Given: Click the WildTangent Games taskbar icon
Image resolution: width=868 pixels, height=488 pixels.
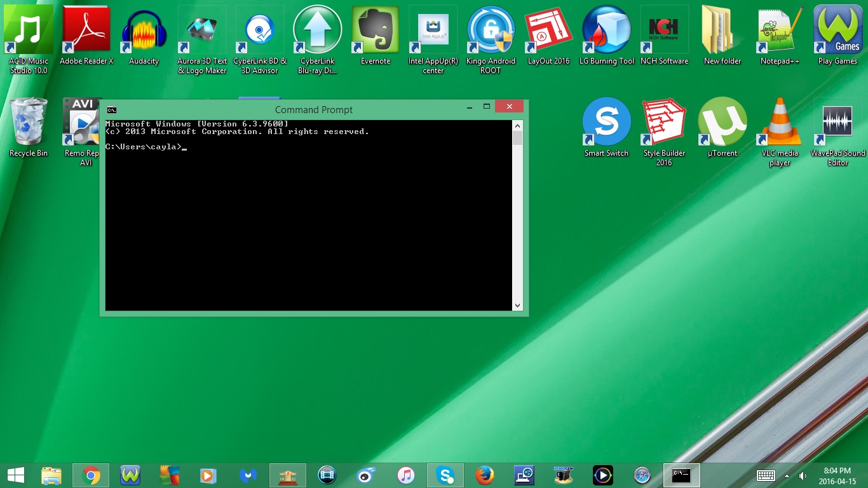Looking at the screenshot, I should (x=130, y=475).
